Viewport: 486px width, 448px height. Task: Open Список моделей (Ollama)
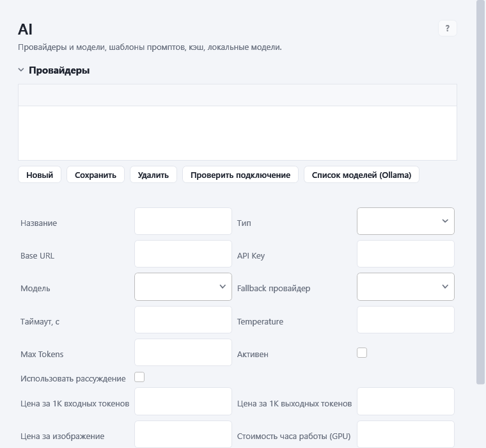[361, 175]
